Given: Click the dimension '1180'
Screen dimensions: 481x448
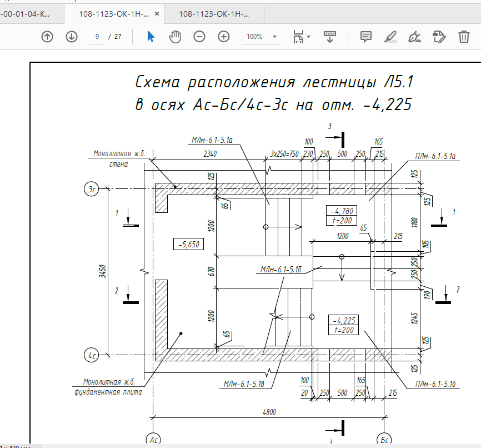Looking at the screenshot, I should [x=414, y=222].
